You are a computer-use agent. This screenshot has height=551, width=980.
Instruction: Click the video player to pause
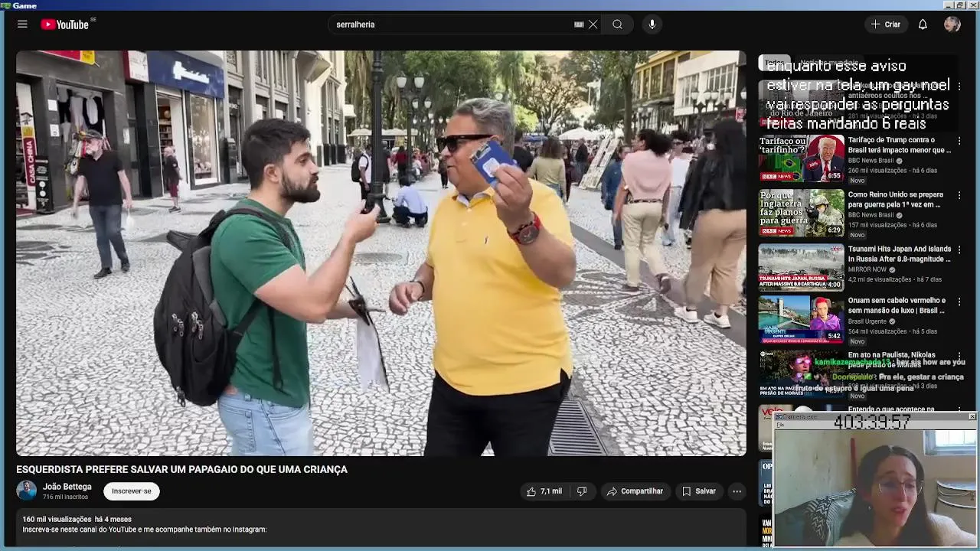381,253
